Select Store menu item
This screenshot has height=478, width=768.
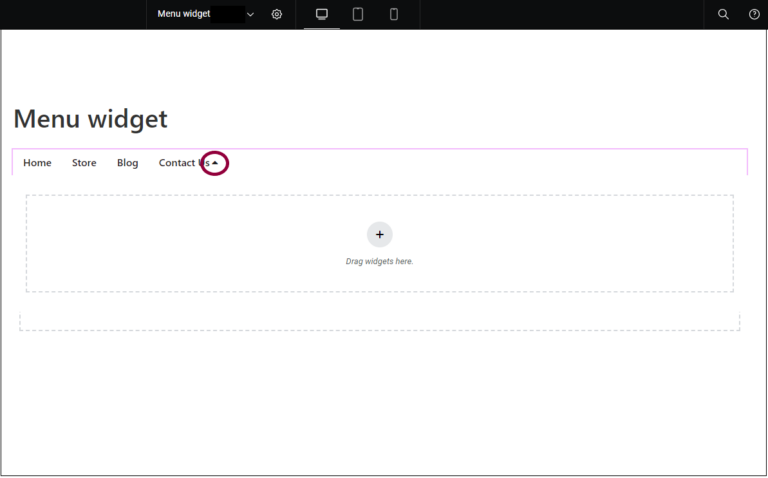84,163
